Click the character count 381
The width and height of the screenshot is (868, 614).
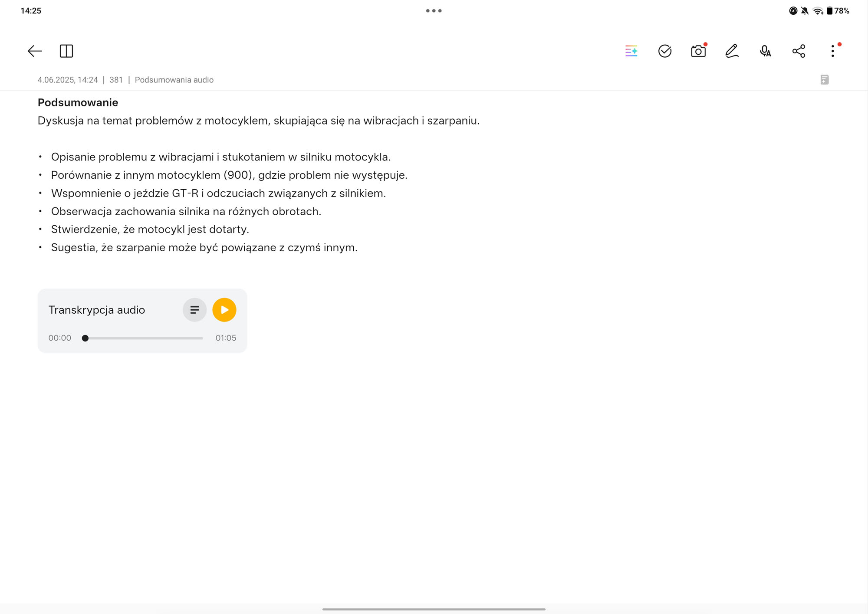pyautogui.click(x=116, y=80)
